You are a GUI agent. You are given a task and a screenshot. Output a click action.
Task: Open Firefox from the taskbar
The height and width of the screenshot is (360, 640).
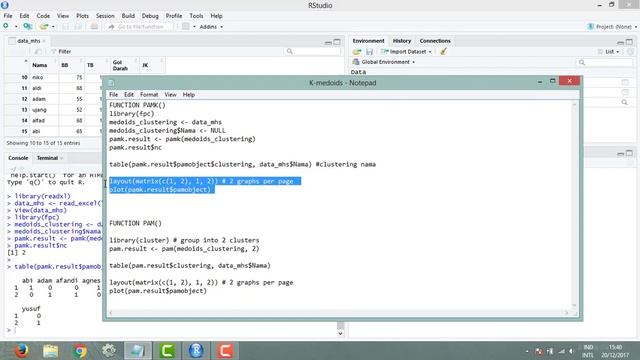coord(22,351)
